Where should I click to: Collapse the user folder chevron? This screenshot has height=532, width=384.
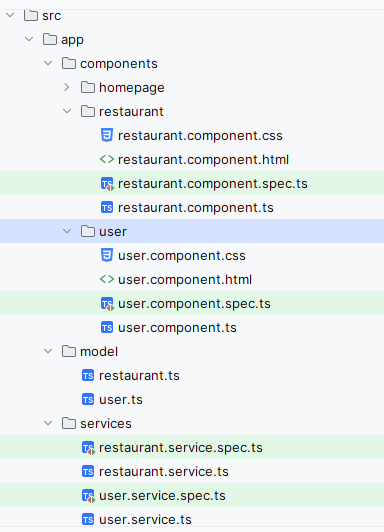point(67,231)
